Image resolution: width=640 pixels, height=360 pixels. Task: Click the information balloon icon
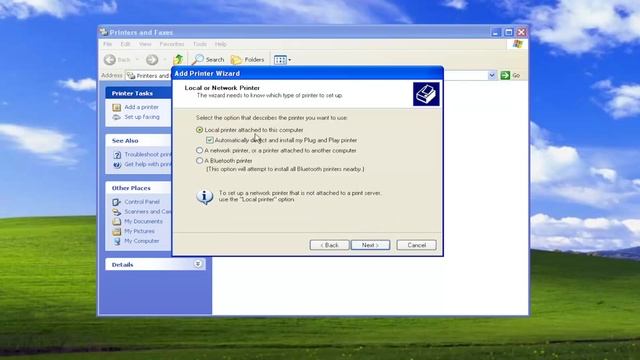(x=205, y=197)
